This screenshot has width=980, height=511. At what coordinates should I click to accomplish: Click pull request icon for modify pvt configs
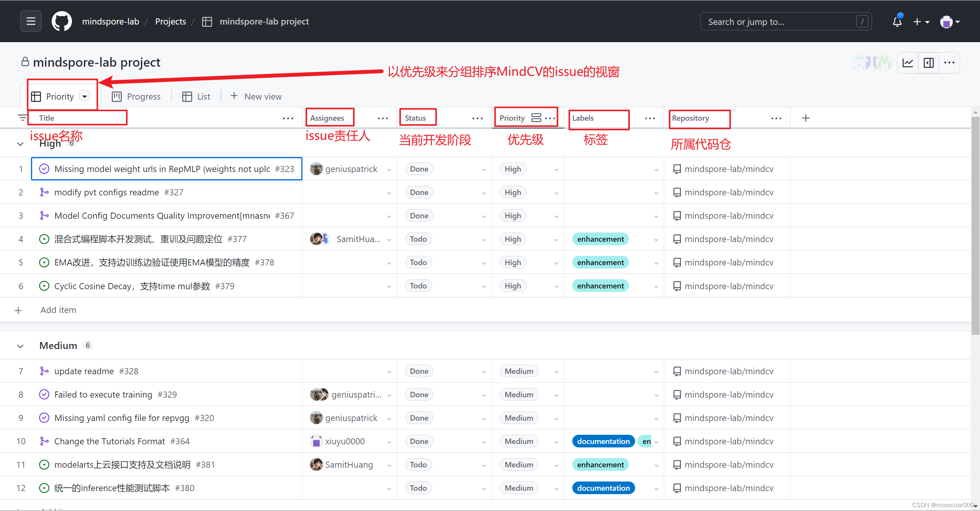(44, 192)
